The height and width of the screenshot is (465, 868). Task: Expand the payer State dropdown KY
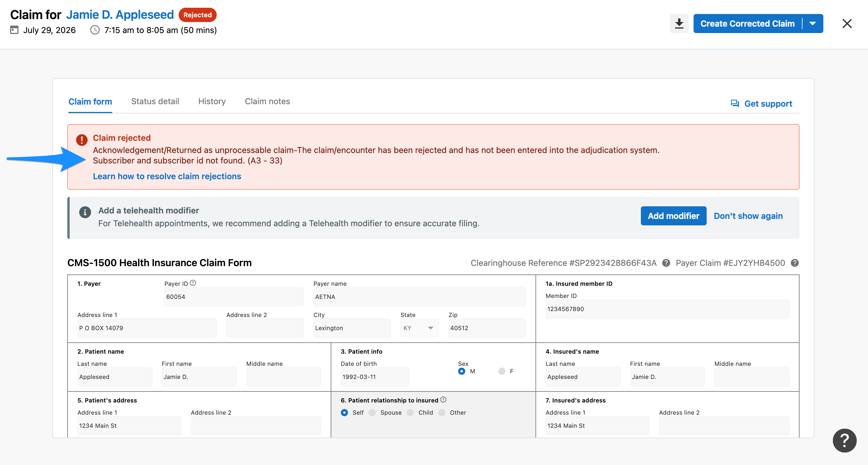[419, 328]
